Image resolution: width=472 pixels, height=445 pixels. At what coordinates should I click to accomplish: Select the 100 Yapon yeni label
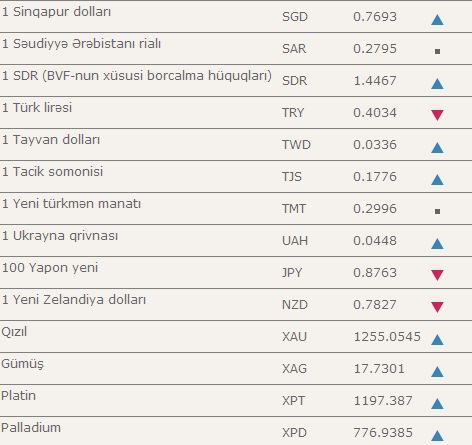pyautogui.click(x=50, y=268)
